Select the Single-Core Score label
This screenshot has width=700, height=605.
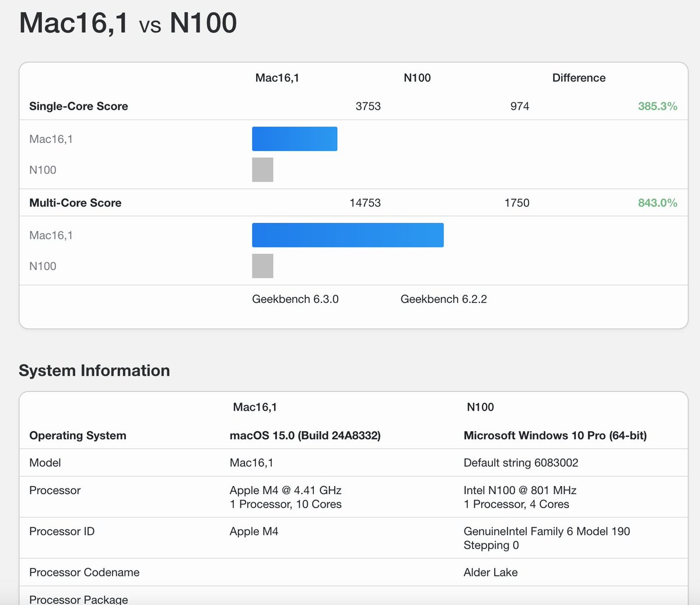click(79, 106)
